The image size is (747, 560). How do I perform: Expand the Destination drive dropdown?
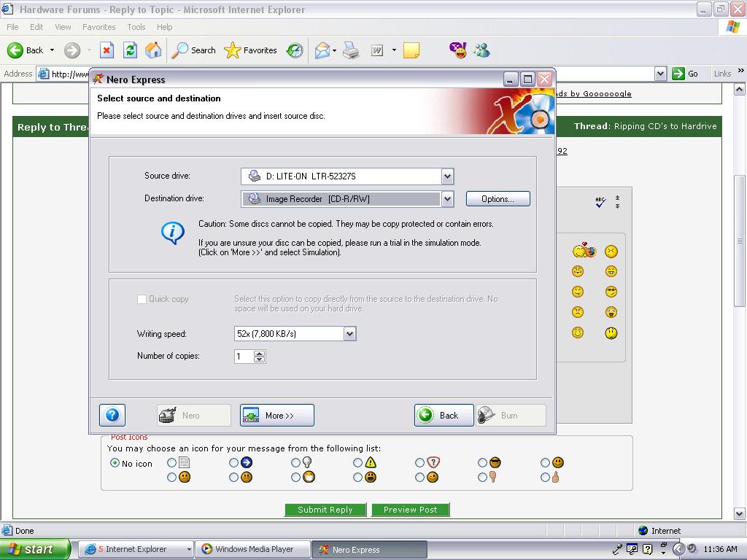click(447, 199)
